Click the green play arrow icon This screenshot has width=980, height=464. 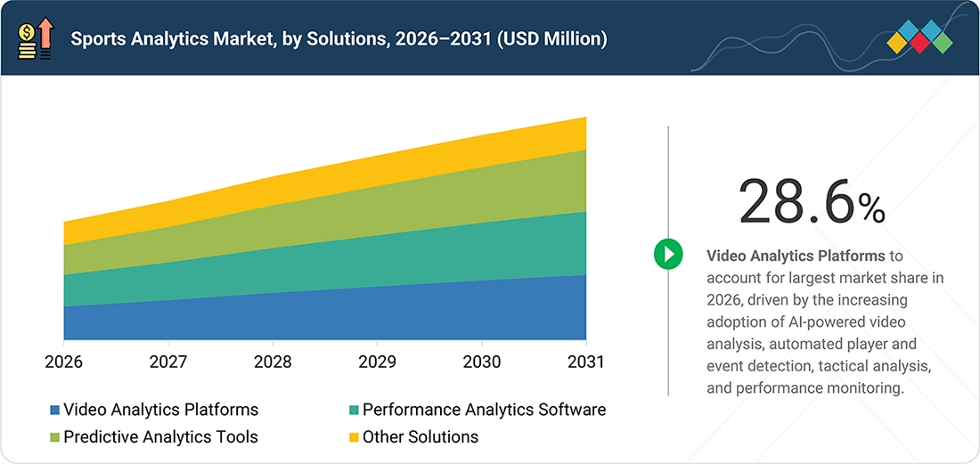(x=669, y=254)
